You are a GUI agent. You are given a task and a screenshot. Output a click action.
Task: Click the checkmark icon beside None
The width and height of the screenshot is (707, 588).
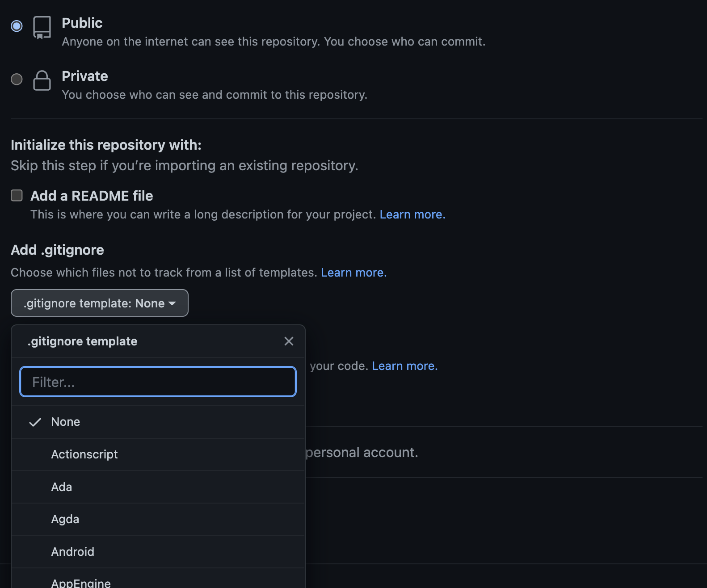35,422
